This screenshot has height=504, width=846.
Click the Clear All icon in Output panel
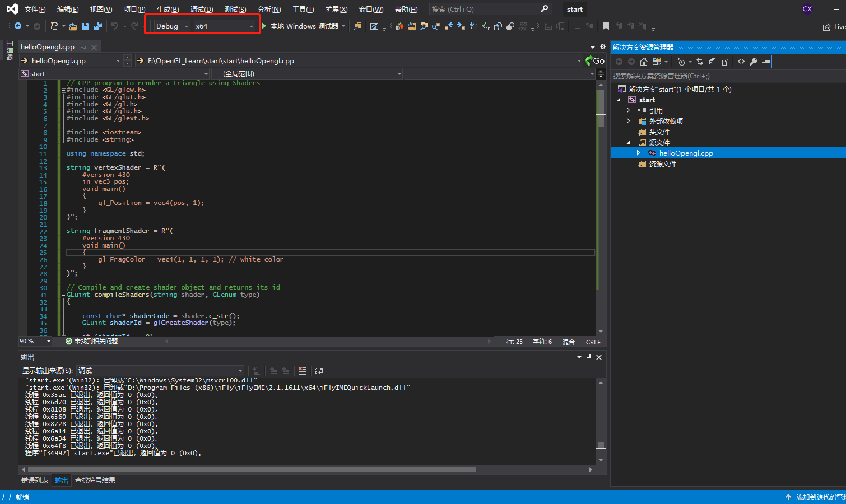(303, 371)
